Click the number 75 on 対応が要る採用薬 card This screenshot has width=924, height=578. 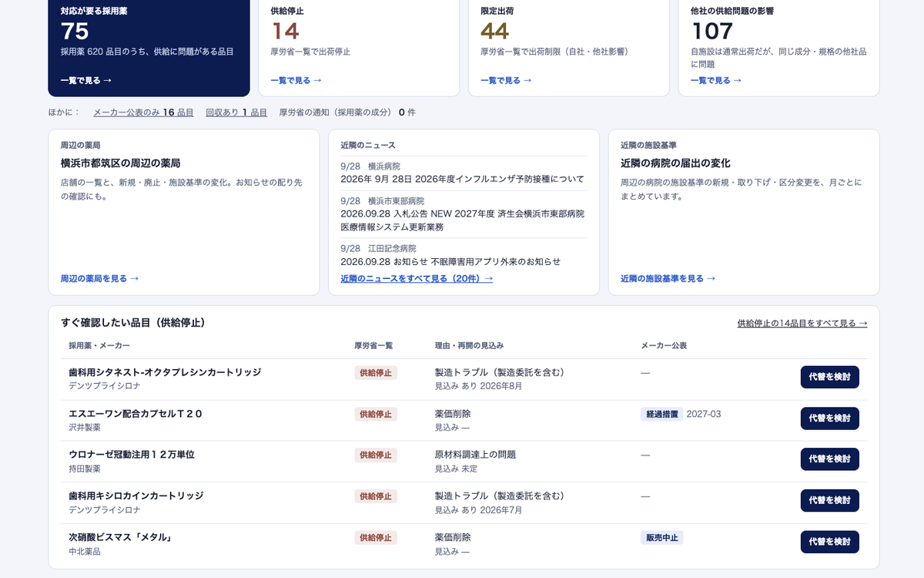coord(75,31)
